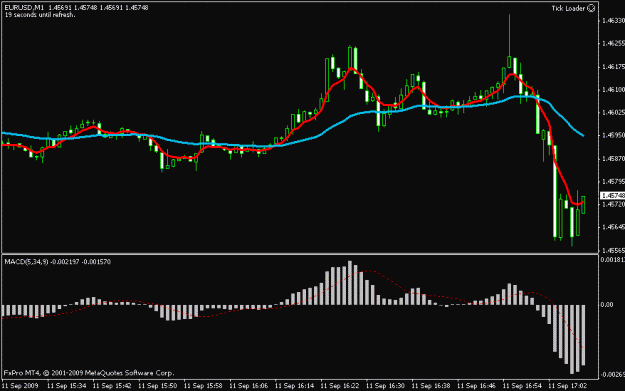Click the '11 Sep 16:22' time label
Viewport: 625px width, 391px height.
tap(340, 385)
